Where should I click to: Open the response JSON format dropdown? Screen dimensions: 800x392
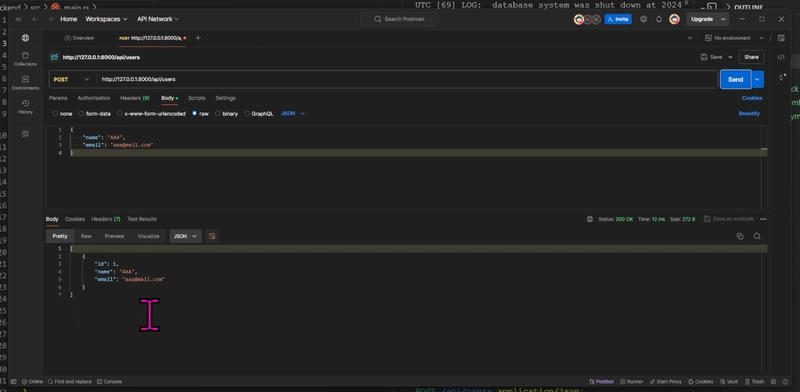(x=185, y=236)
